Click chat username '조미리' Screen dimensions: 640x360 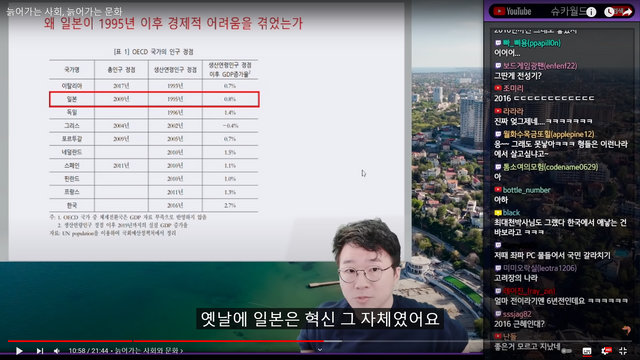click(513, 88)
